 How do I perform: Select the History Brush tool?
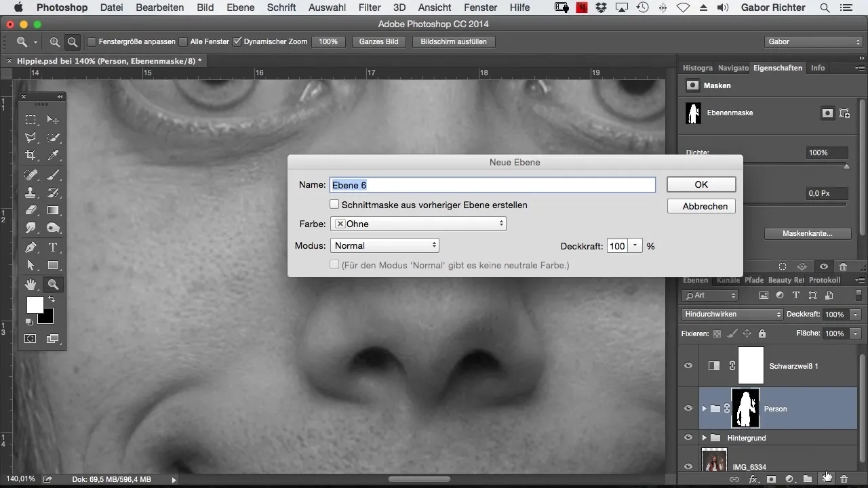[x=53, y=192]
